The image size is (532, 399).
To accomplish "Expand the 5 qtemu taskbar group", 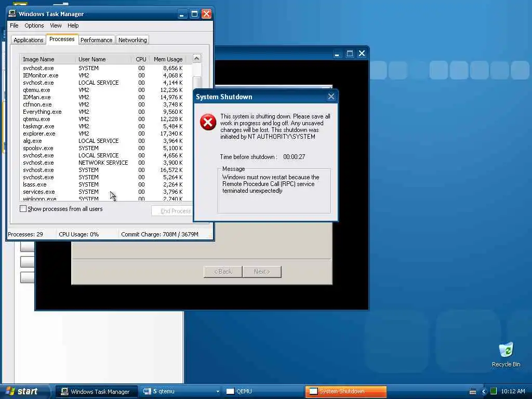I will (x=180, y=392).
